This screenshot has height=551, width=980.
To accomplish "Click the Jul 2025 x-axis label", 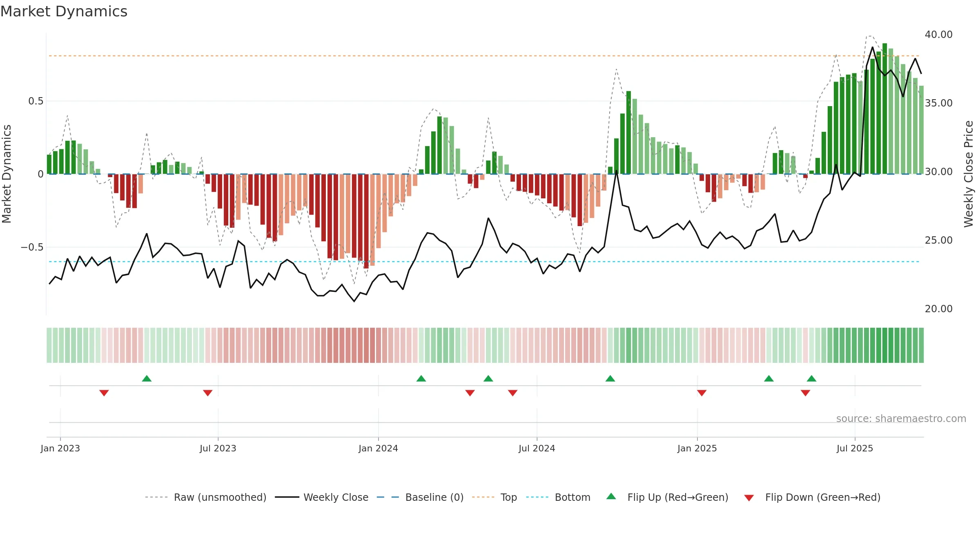I will [x=855, y=448].
